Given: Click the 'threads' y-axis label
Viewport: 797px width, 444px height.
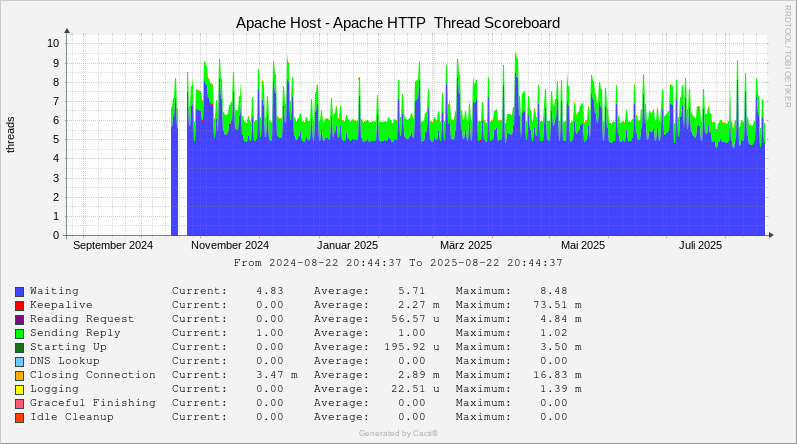Looking at the screenshot, I should coord(10,135).
